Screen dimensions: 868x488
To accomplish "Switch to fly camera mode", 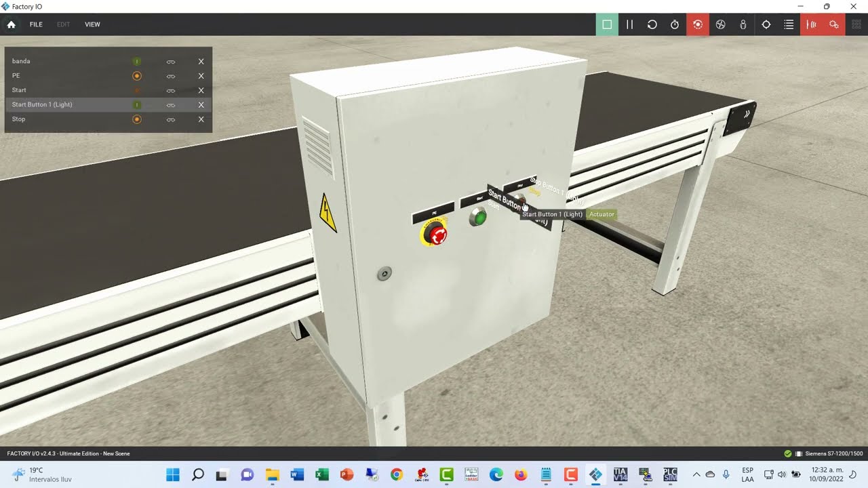I will (721, 24).
